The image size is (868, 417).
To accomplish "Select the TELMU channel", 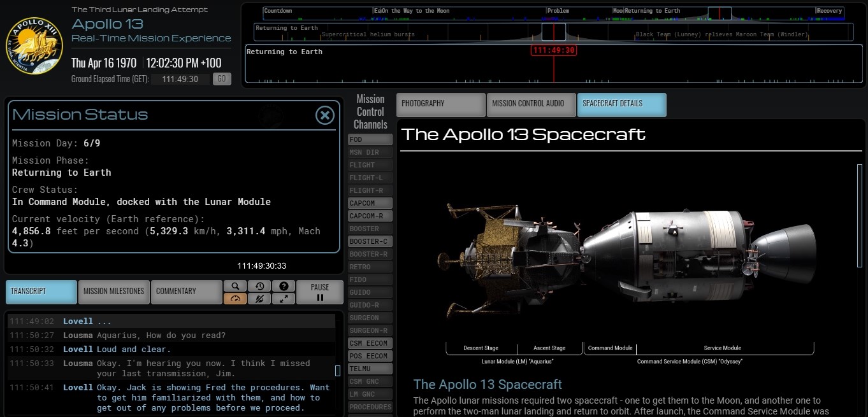I will pos(370,369).
